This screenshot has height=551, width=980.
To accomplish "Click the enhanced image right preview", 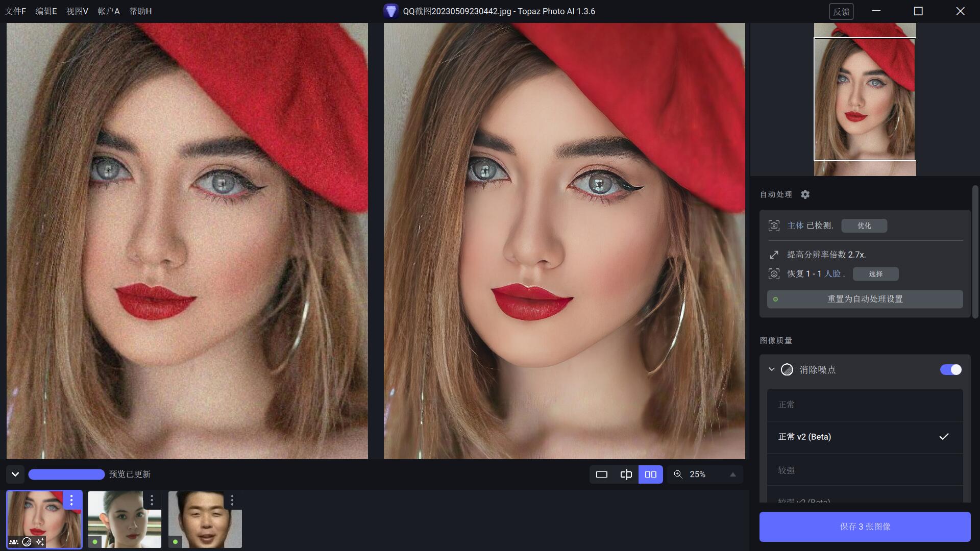I will [x=565, y=241].
